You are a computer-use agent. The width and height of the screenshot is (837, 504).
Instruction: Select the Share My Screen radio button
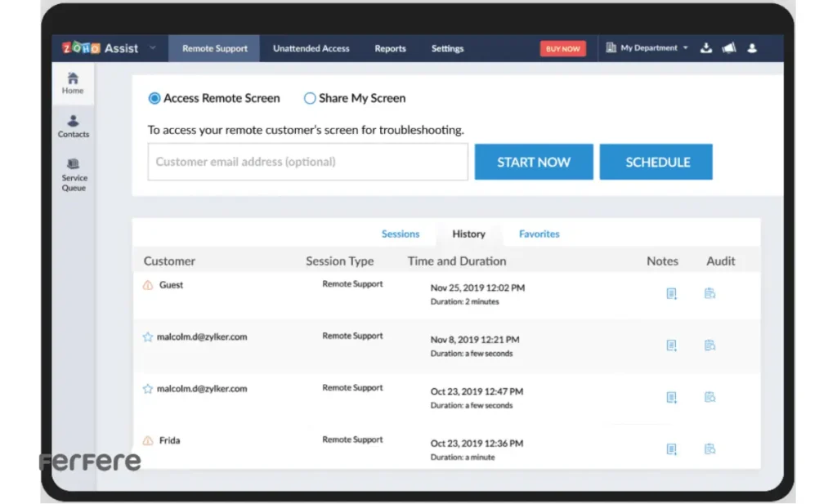[310, 98]
